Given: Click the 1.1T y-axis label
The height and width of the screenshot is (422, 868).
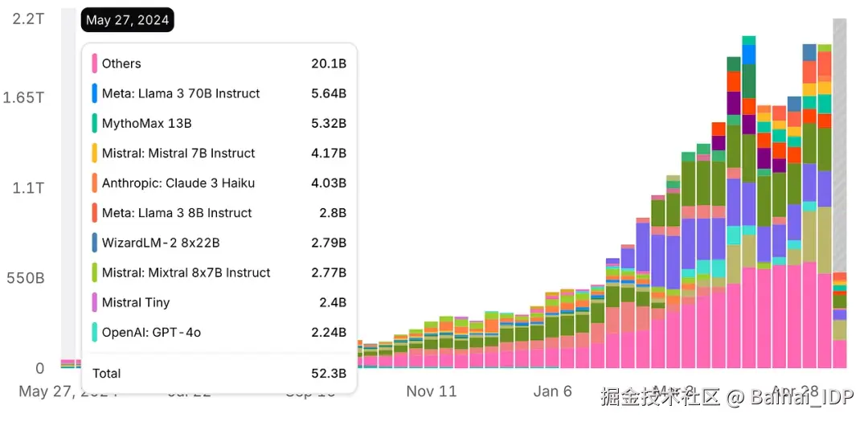Looking at the screenshot, I should (x=29, y=188).
